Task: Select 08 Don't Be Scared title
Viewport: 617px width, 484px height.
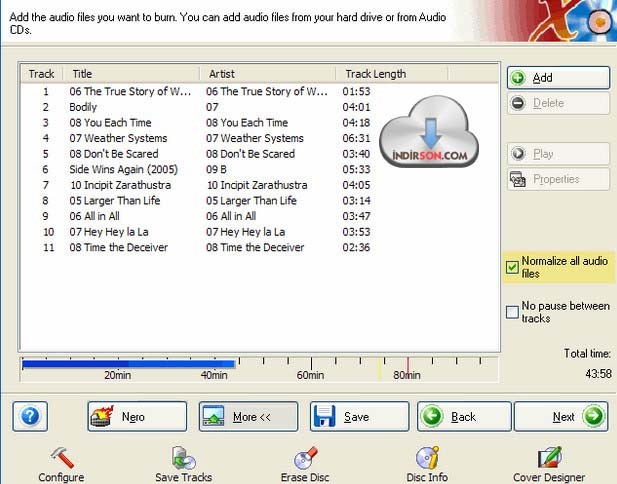Action: [114, 154]
